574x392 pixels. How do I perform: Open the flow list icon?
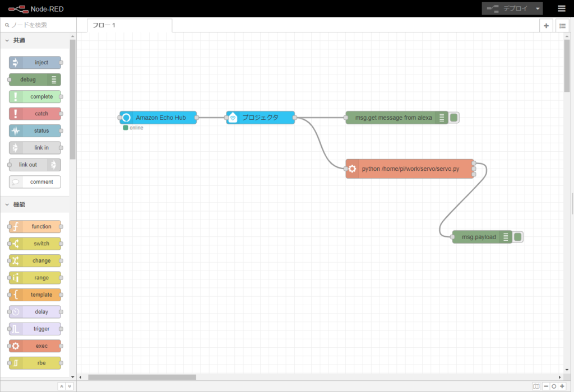(562, 26)
